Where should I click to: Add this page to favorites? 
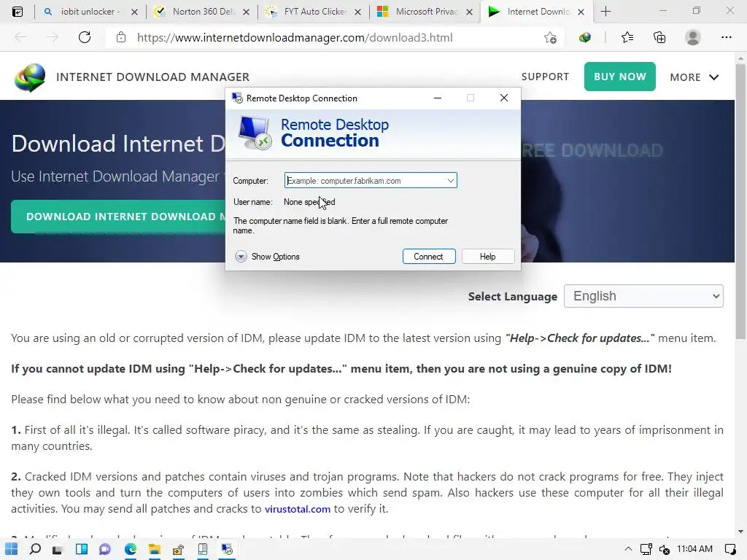pyautogui.click(x=550, y=38)
